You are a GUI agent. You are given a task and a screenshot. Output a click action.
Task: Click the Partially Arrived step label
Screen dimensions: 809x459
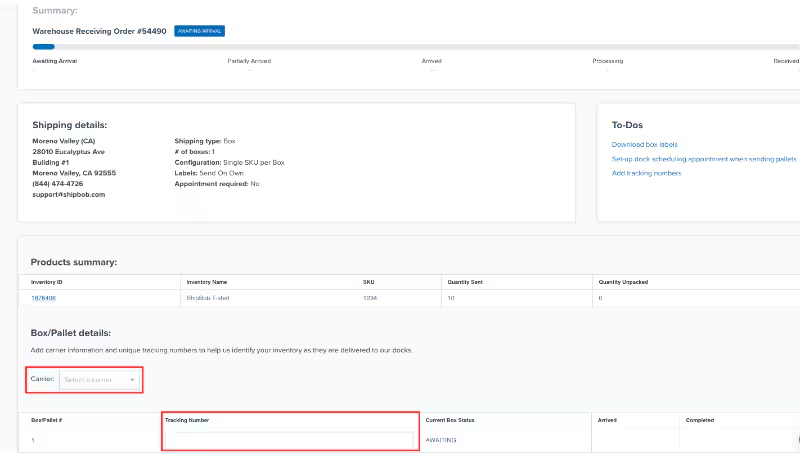249,61
